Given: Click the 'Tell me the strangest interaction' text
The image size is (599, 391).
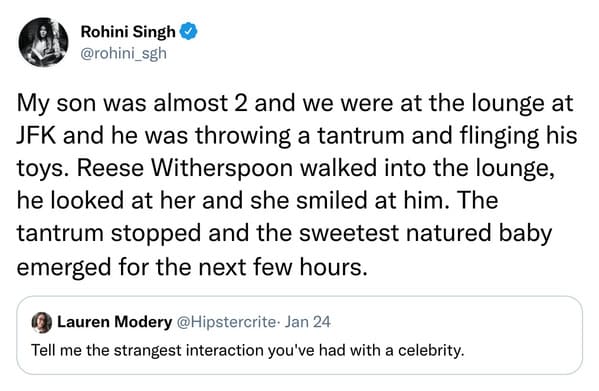Looking at the screenshot, I should tap(147, 350).
